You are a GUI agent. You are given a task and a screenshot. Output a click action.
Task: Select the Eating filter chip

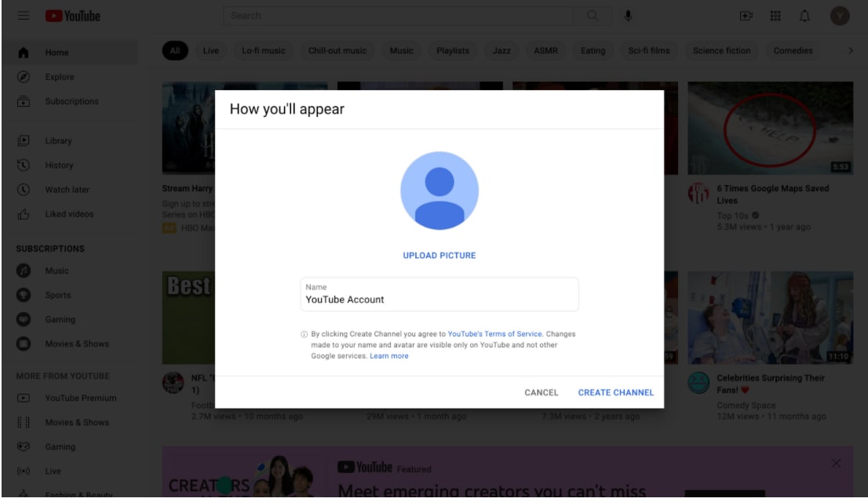click(x=593, y=50)
